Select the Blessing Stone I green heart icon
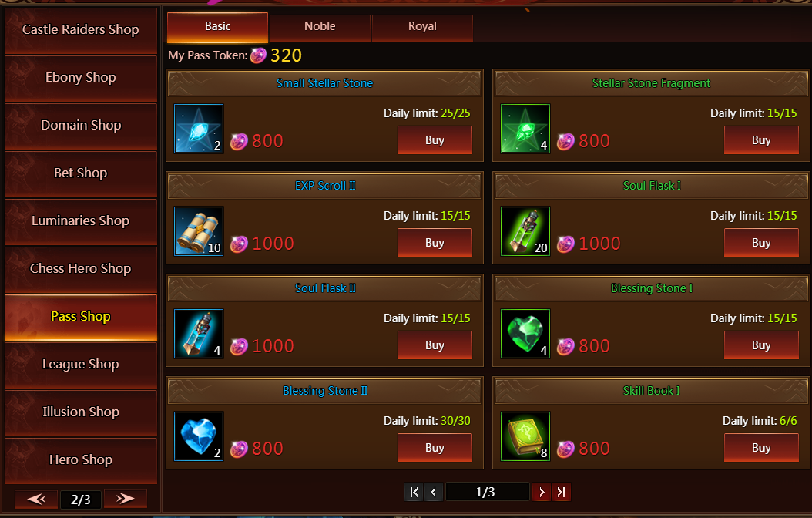 click(x=525, y=334)
